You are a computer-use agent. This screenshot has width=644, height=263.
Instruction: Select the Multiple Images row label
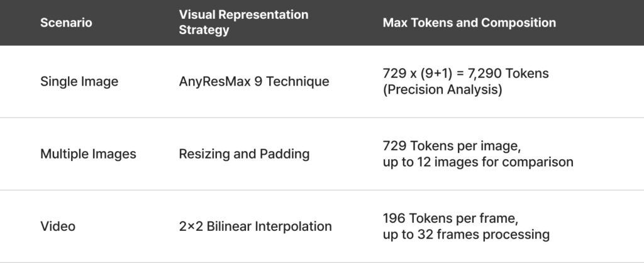tap(88, 154)
